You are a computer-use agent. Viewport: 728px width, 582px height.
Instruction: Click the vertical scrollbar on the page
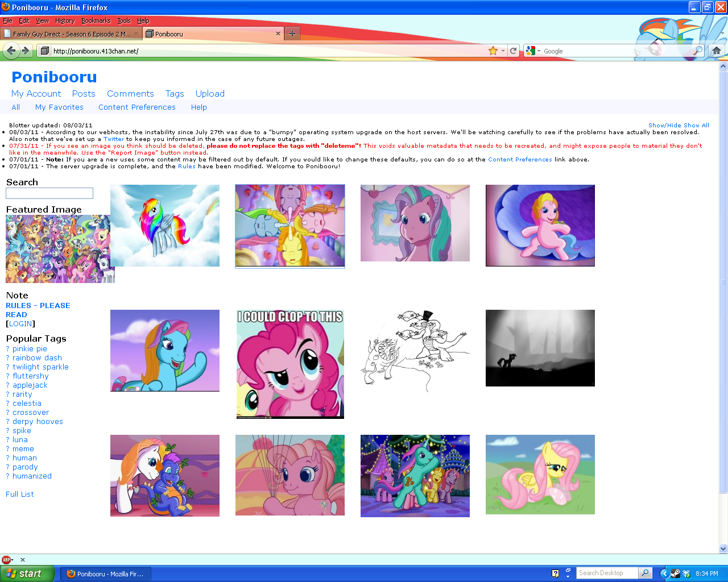tap(723, 284)
